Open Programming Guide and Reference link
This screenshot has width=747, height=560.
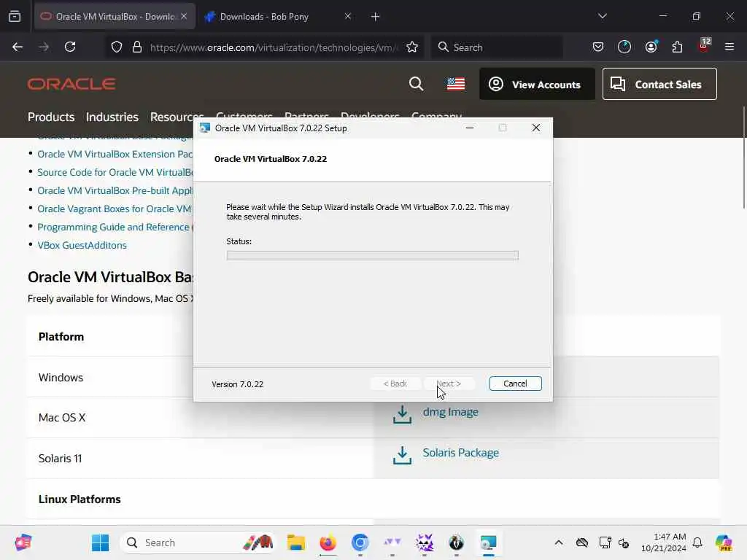115,227
